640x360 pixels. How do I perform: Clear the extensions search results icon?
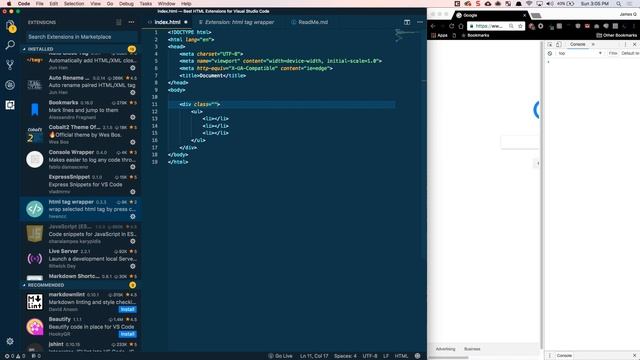tap(119, 22)
